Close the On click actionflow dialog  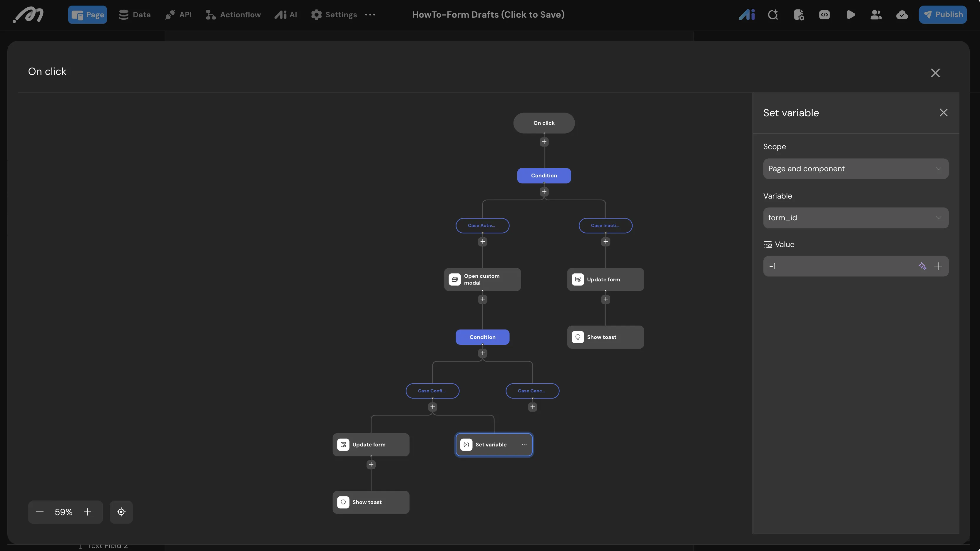[x=935, y=73]
